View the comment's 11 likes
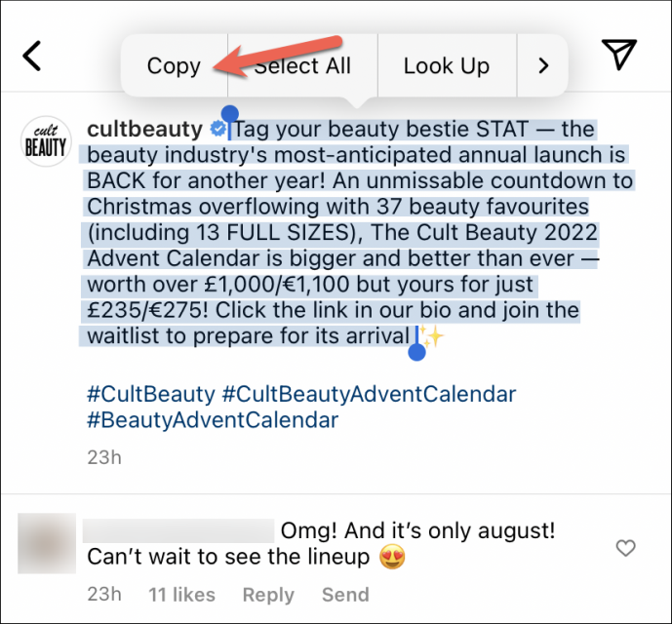 (x=181, y=594)
